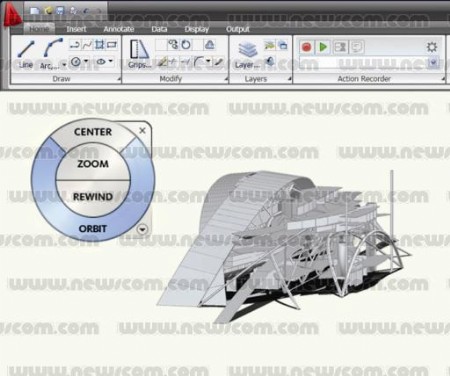This screenshot has width=450, height=376.
Task: Select the Arc drawing tool
Action: pyautogui.click(x=50, y=54)
